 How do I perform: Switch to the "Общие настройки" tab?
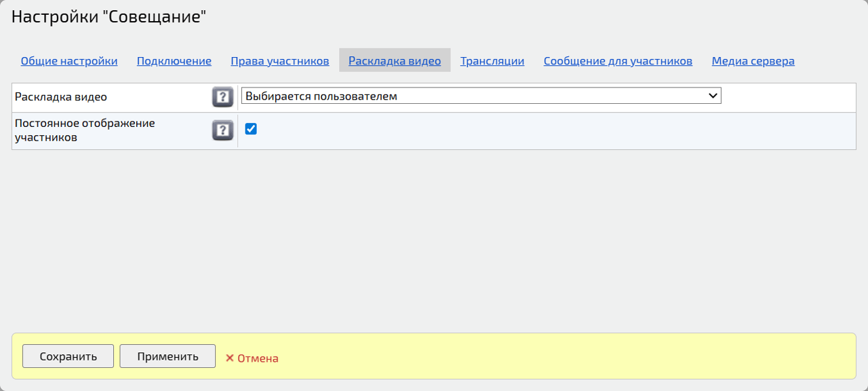click(x=68, y=60)
